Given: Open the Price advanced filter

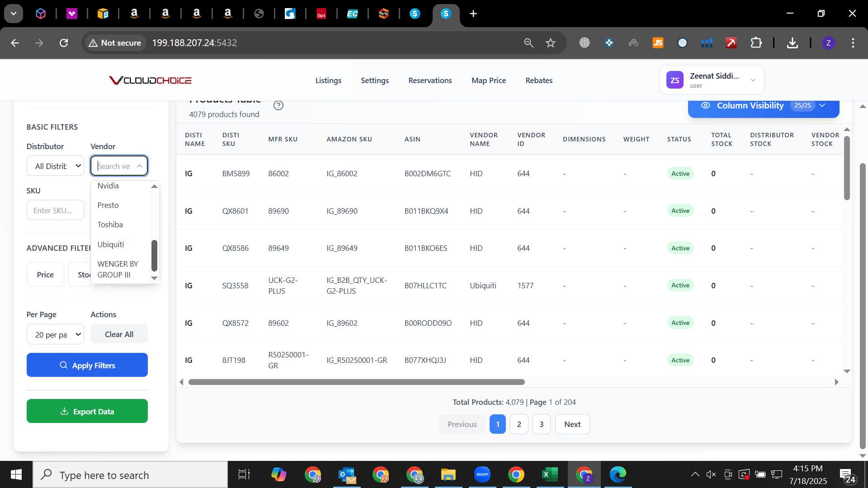Looking at the screenshot, I should (x=45, y=275).
